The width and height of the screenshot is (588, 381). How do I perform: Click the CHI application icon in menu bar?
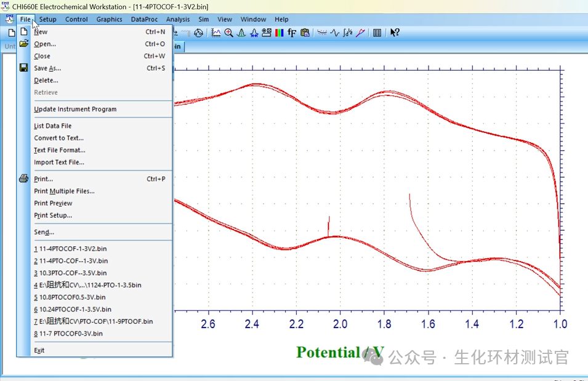9,19
